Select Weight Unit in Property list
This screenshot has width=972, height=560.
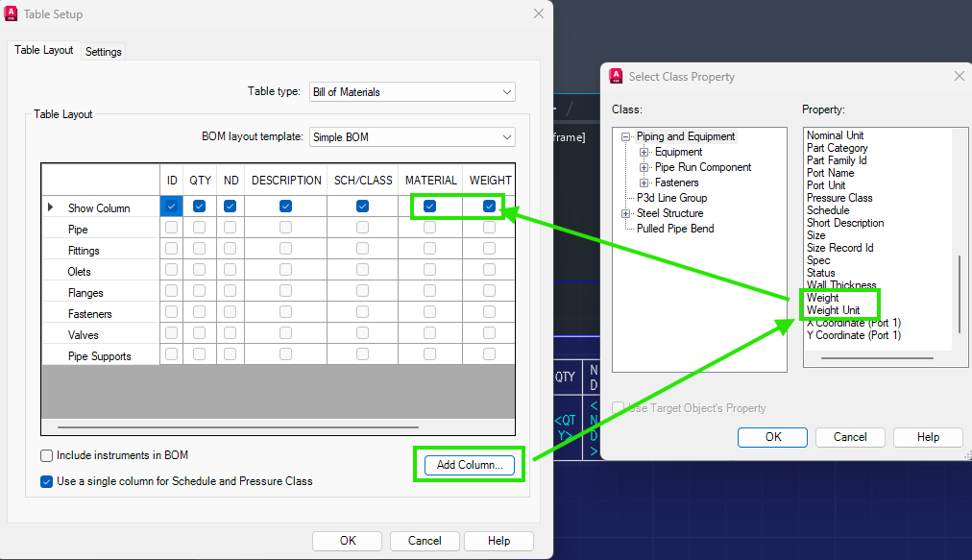tap(833, 310)
